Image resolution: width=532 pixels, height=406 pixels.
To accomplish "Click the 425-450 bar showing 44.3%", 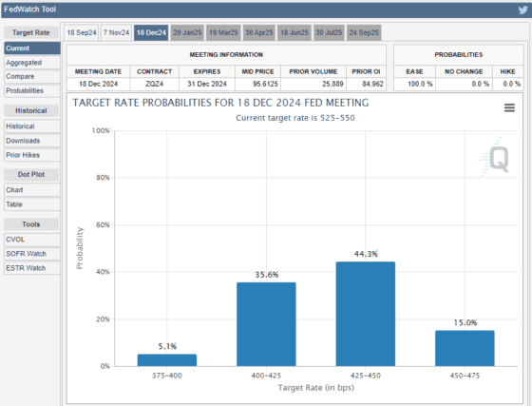I will coord(366,314).
